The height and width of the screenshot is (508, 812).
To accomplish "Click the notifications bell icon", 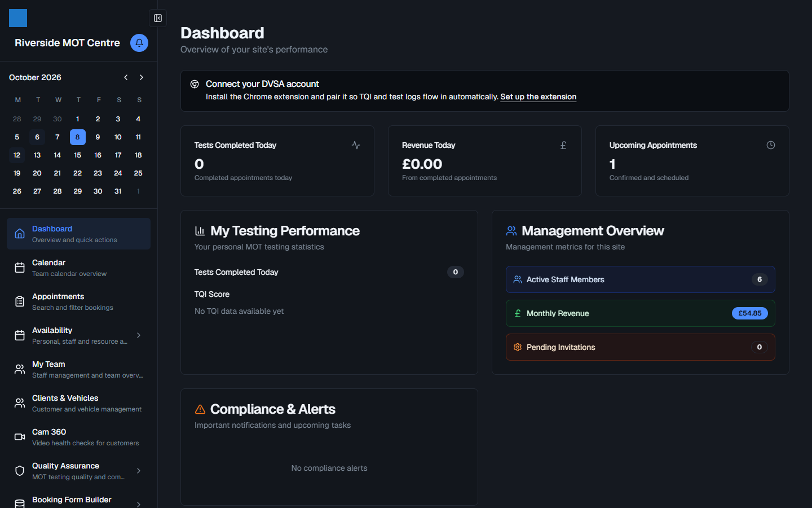I will click(139, 43).
